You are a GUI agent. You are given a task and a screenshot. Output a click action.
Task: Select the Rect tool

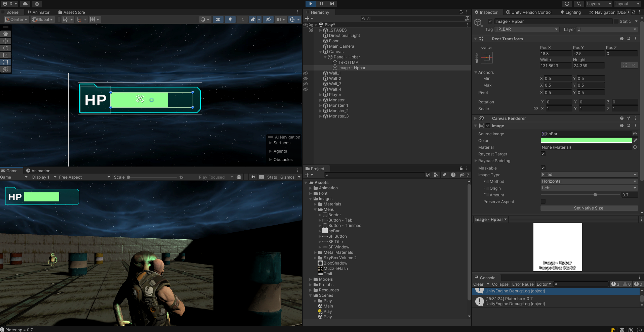point(6,62)
